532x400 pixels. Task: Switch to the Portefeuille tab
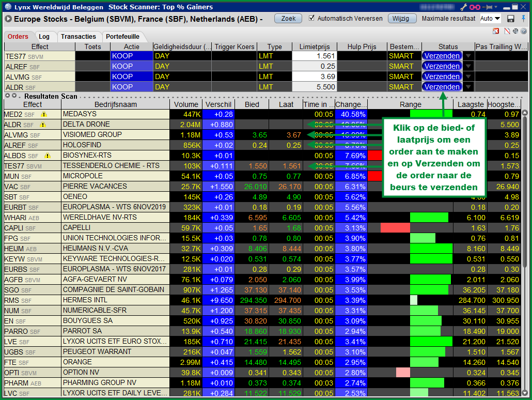[x=122, y=36]
